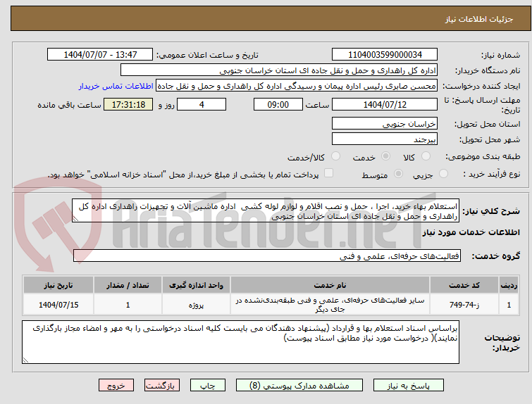Click the unit پروژه table cell
The height and width of the screenshot is (404, 532).
(196, 305)
